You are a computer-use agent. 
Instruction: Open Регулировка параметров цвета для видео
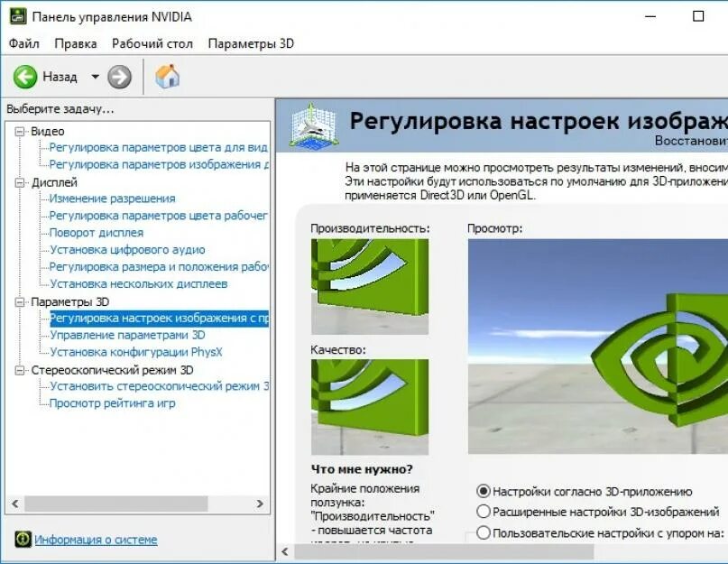(159, 148)
